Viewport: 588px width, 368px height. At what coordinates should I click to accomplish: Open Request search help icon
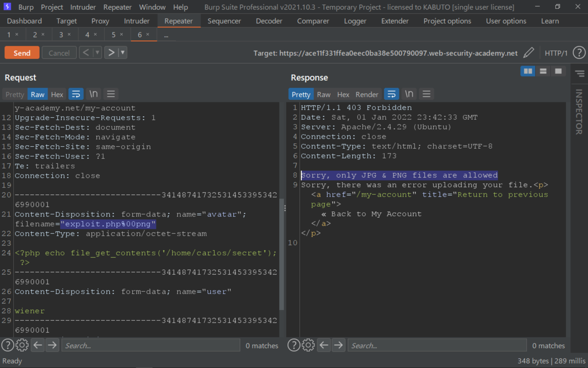click(x=8, y=345)
